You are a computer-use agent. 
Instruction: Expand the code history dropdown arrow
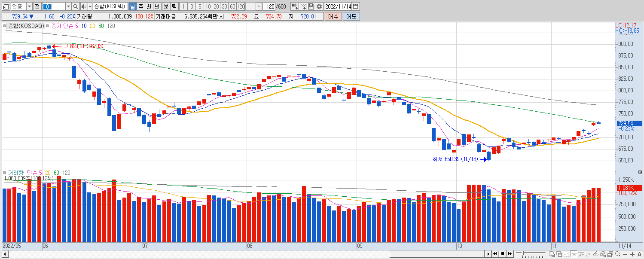(68, 6)
